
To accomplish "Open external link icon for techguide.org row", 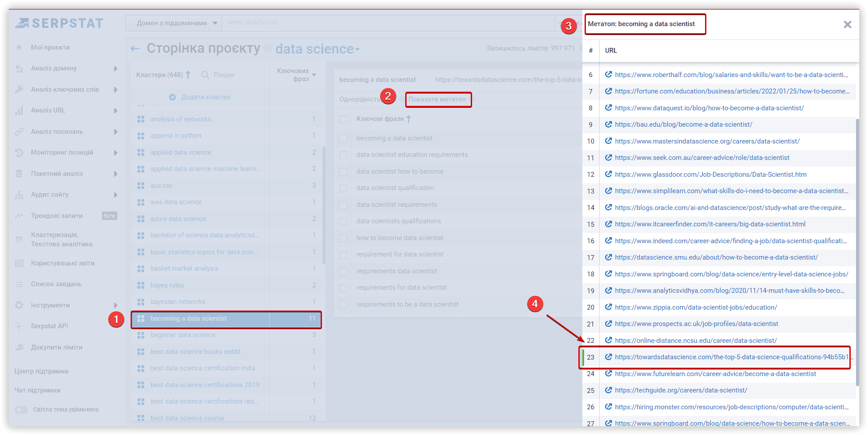I will 608,390.
